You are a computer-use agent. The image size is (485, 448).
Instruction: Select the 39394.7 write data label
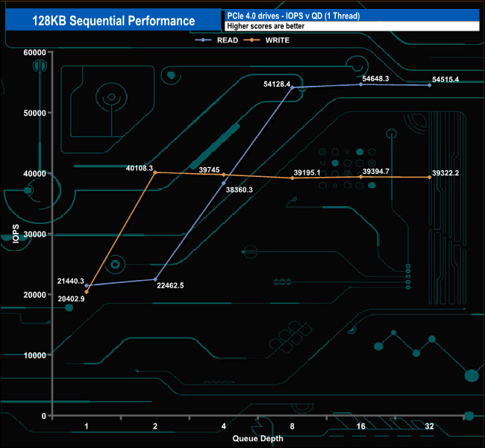click(376, 172)
